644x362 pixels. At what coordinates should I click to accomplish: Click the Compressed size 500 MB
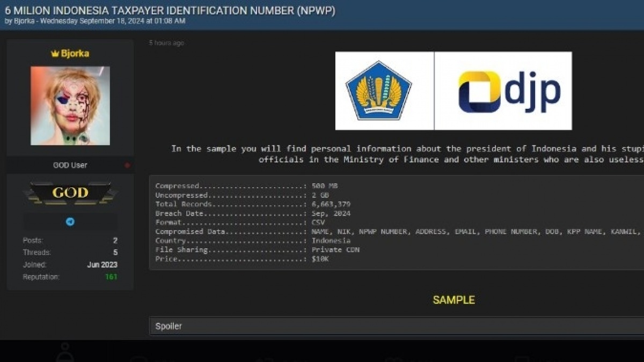[x=325, y=186]
